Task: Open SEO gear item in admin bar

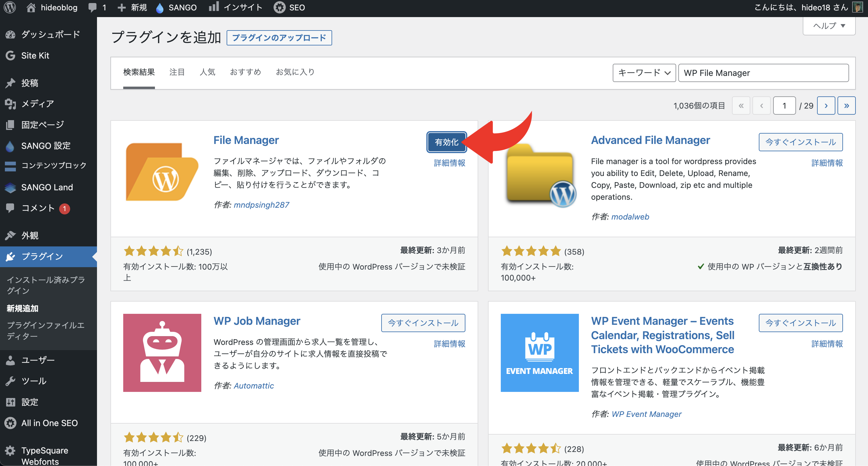Action: click(x=289, y=7)
